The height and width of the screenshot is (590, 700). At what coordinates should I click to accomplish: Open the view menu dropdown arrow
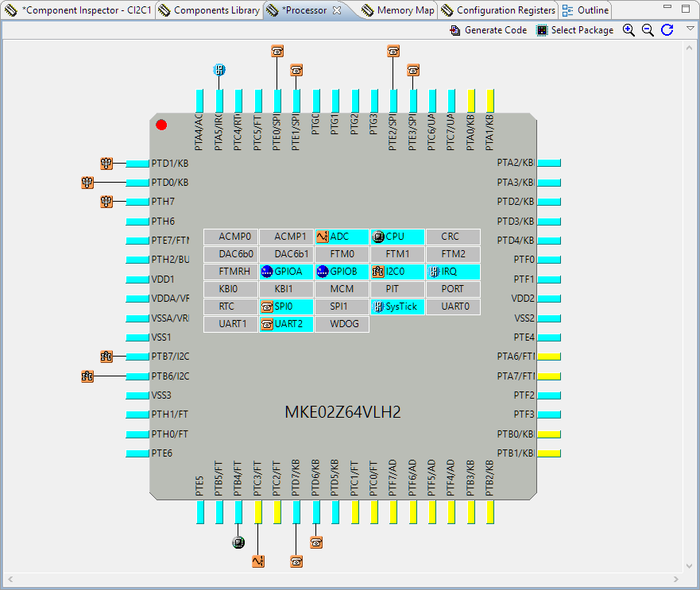tap(690, 29)
